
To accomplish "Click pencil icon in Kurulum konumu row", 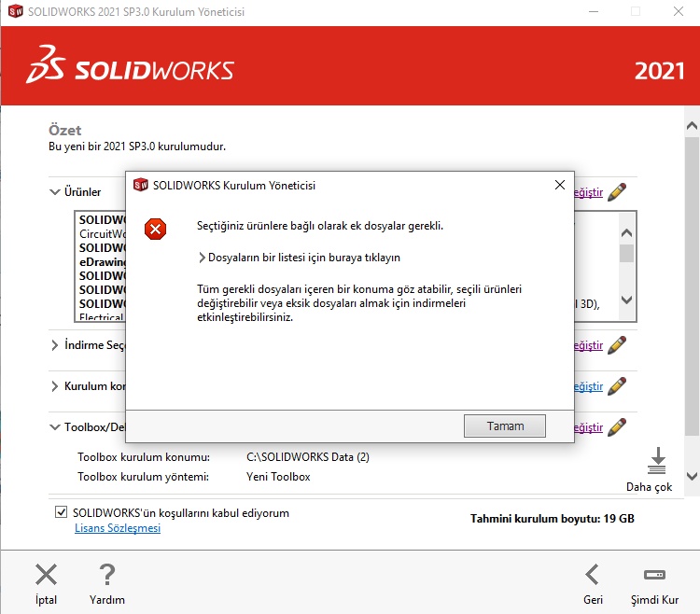I will [617, 386].
